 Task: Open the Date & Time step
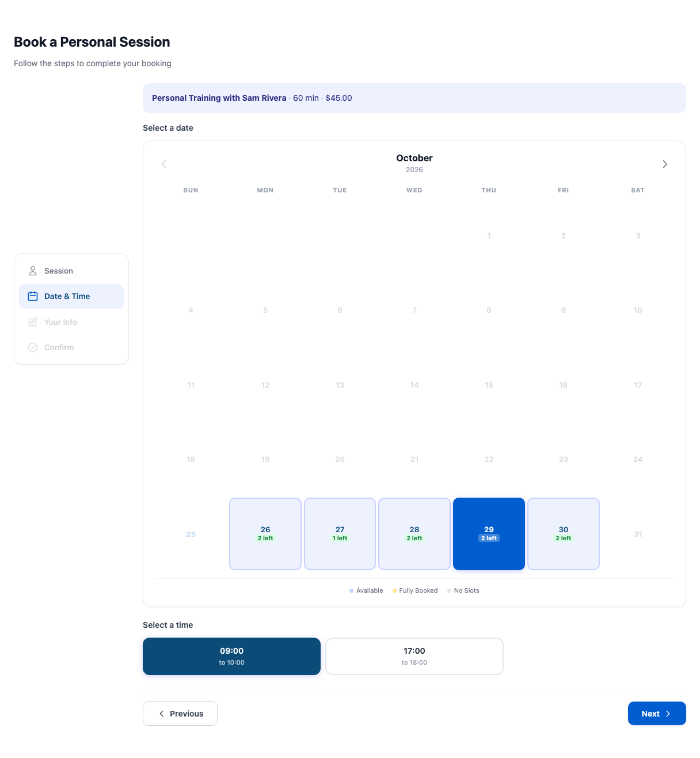pos(71,296)
